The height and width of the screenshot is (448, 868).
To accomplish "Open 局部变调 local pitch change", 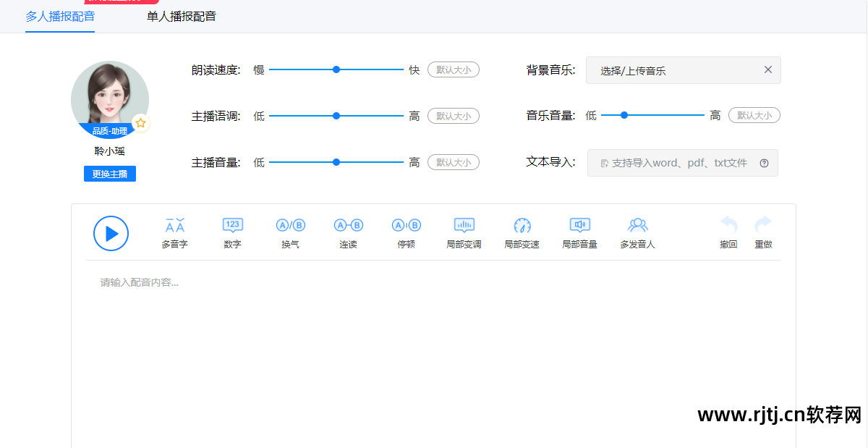I will pyautogui.click(x=464, y=233).
